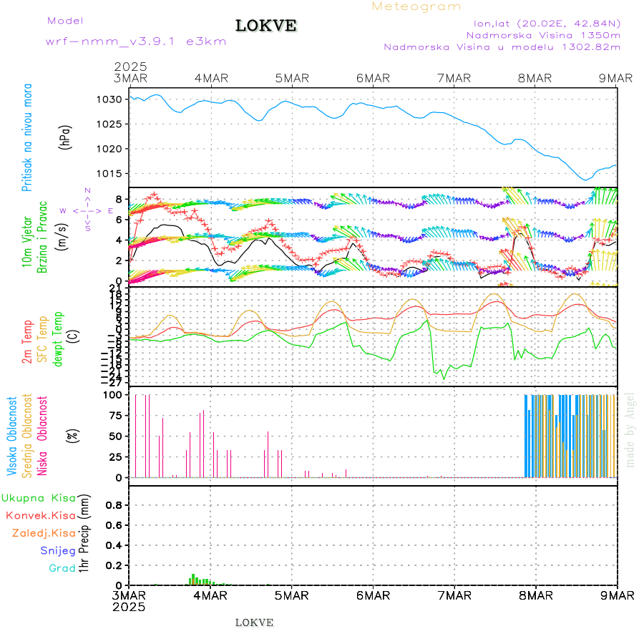The height and width of the screenshot is (644, 644).
Task: Click the green dewpt Temp legend label
Action: tap(58, 339)
